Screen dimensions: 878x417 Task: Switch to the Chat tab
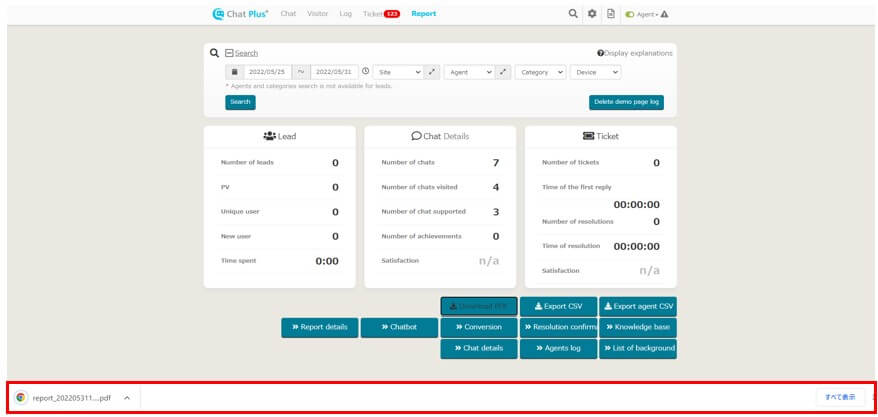pyautogui.click(x=288, y=14)
